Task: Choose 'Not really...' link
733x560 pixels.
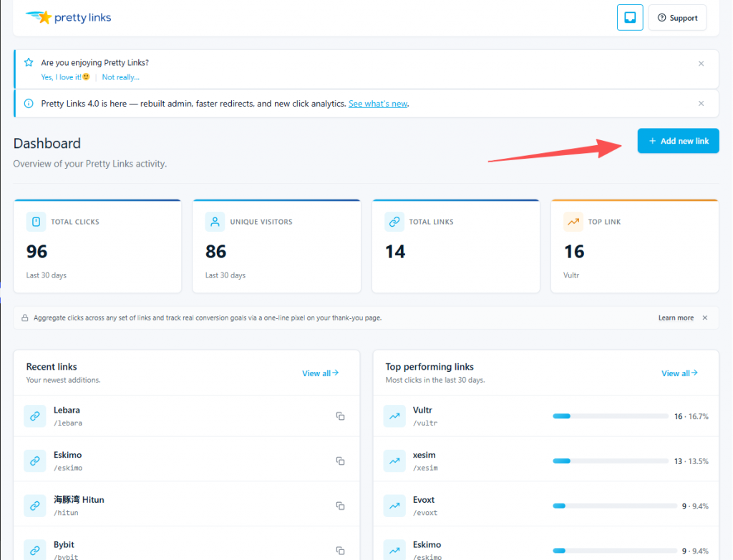Action: 120,77
